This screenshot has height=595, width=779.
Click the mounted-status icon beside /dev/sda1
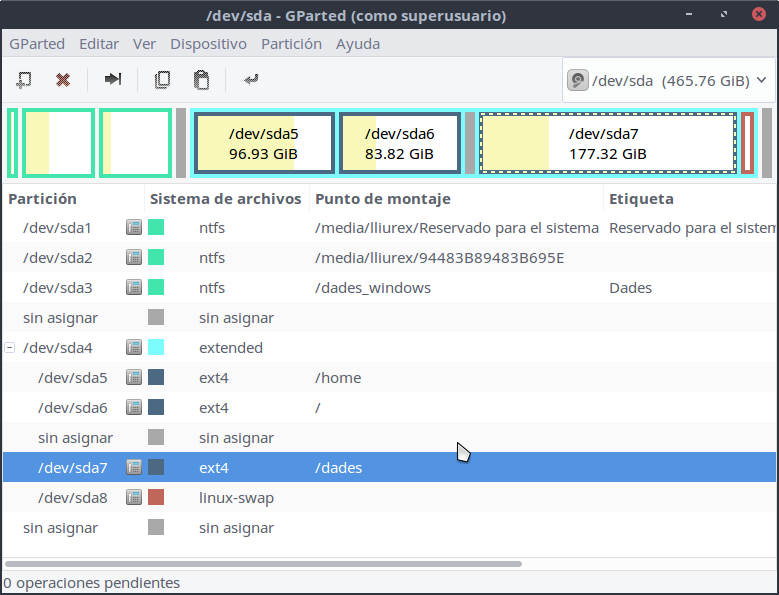[x=134, y=228]
